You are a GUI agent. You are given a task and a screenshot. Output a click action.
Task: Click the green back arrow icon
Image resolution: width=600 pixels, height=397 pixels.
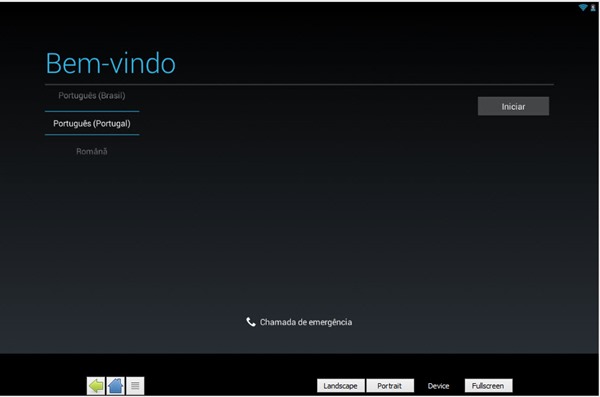96,386
